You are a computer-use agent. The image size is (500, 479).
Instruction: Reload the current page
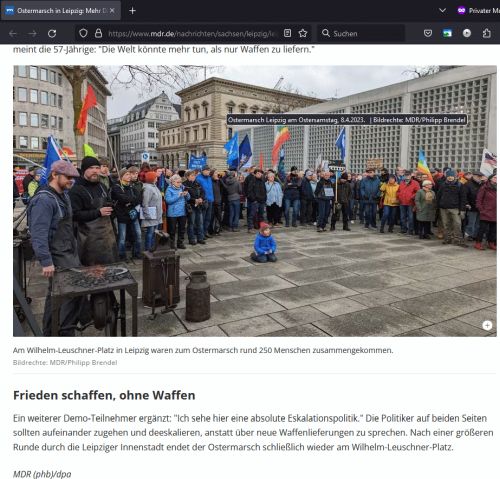[x=52, y=33]
